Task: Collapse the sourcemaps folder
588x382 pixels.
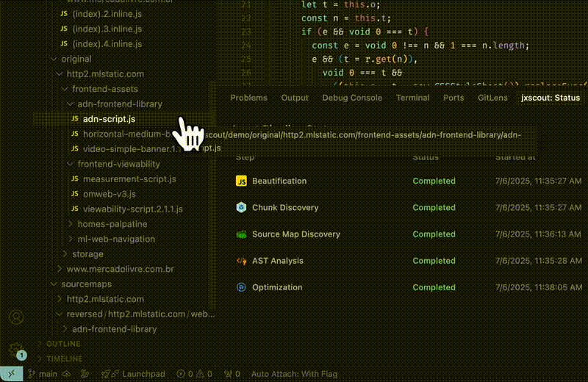Action: (54, 284)
